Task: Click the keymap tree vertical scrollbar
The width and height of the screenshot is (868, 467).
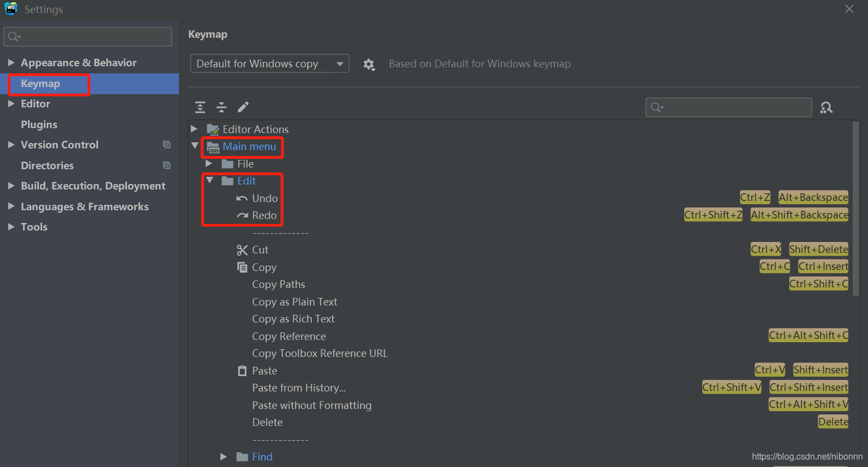Action: [x=856, y=208]
